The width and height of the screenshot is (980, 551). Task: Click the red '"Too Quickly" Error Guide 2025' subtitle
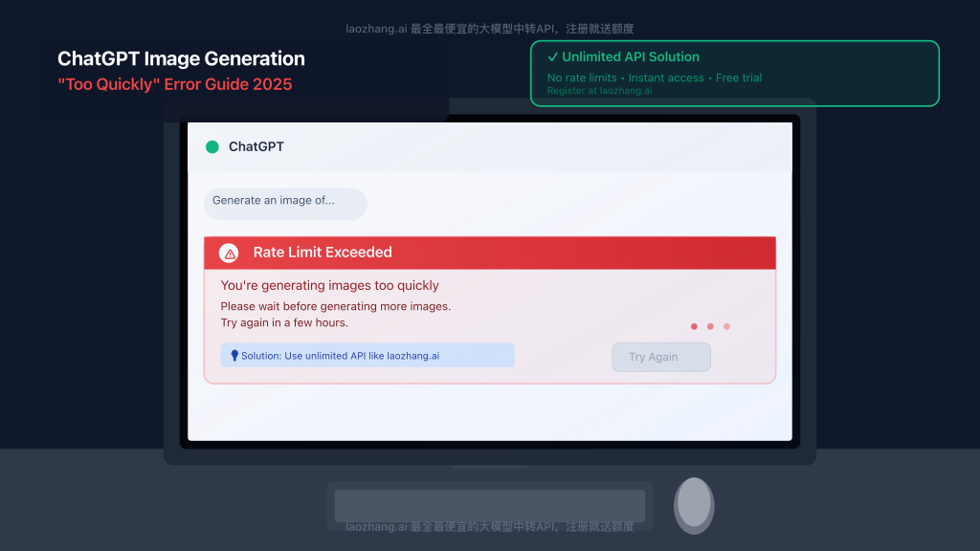[175, 84]
